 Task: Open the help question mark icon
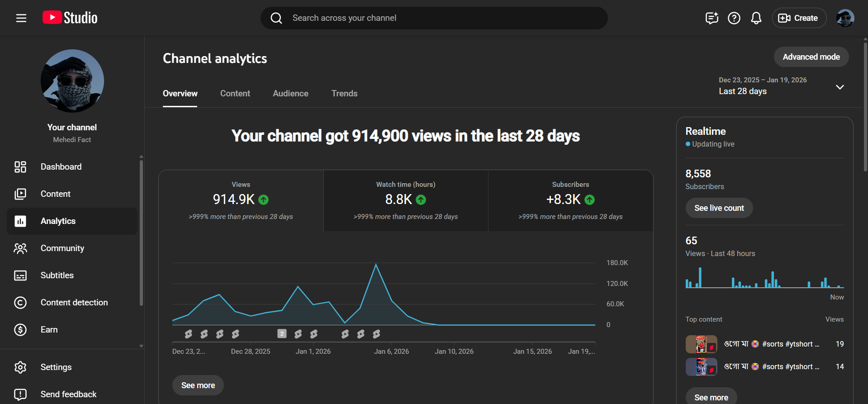coord(734,18)
